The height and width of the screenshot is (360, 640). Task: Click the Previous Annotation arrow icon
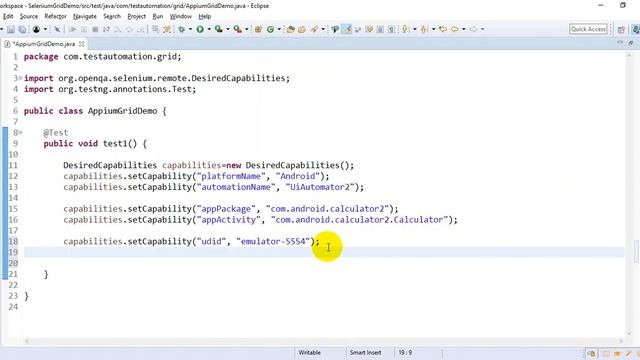click(424, 29)
